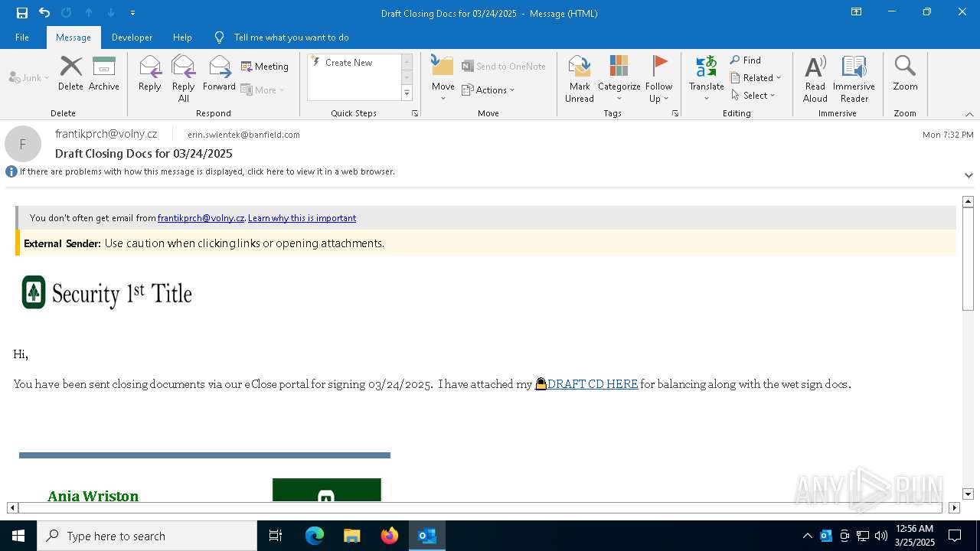Go to next item with the down arrow

click(111, 13)
